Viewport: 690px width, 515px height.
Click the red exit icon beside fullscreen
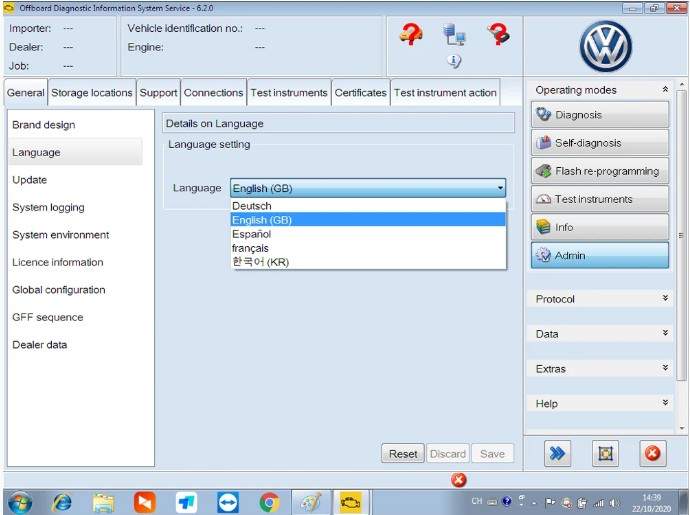653,453
